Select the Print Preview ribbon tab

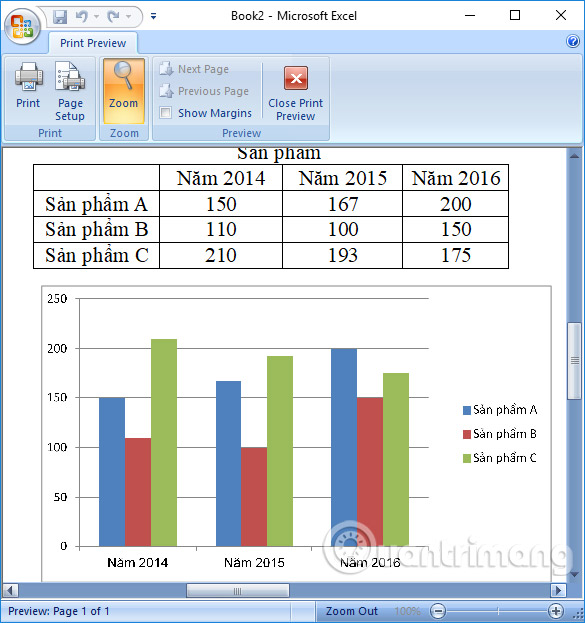(x=93, y=43)
